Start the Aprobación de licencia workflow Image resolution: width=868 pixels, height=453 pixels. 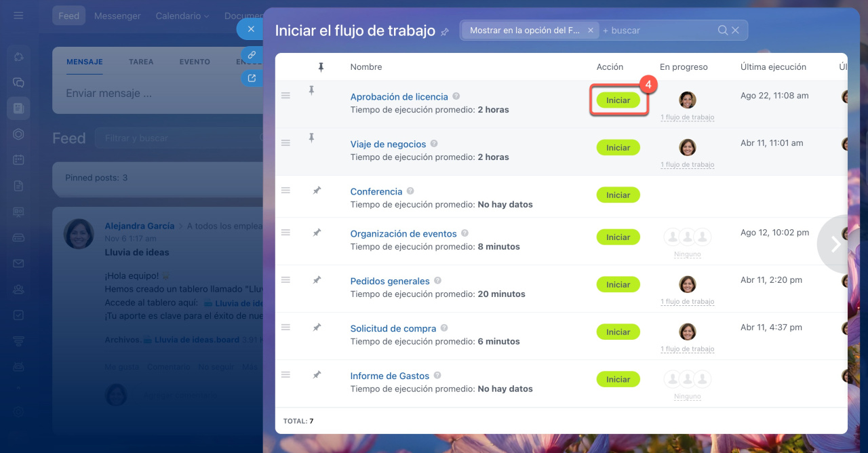pos(618,100)
